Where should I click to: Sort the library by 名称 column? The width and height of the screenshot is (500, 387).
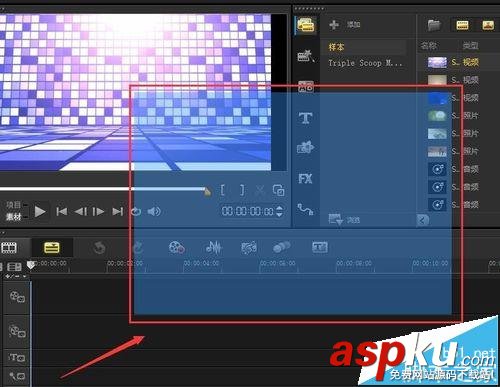click(429, 46)
